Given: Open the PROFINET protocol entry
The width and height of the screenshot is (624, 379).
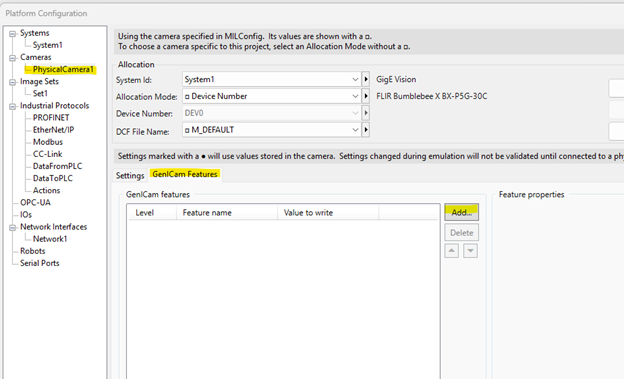Looking at the screenshot, I should [51, 117].
